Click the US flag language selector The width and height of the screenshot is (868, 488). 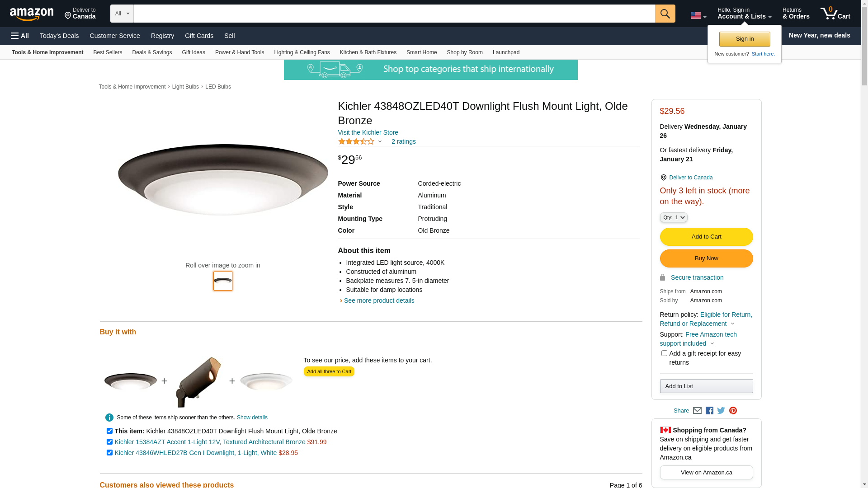698,16
